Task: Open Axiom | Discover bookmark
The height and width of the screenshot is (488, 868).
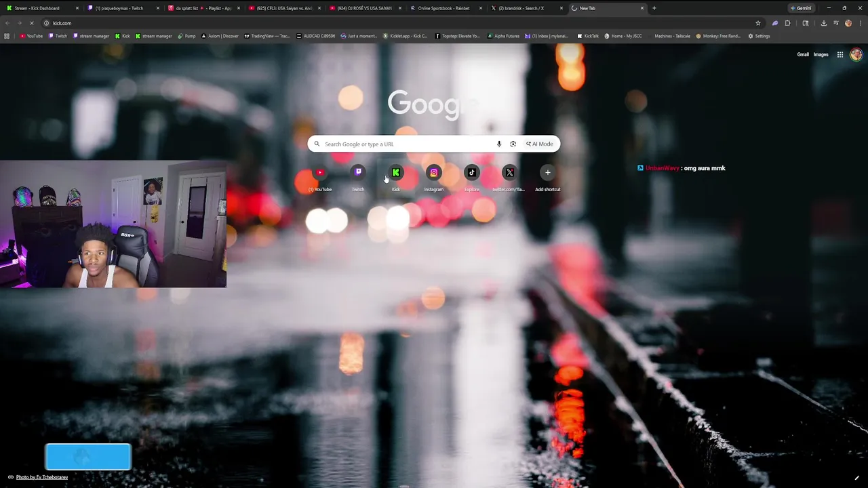Action: (220, 36)
